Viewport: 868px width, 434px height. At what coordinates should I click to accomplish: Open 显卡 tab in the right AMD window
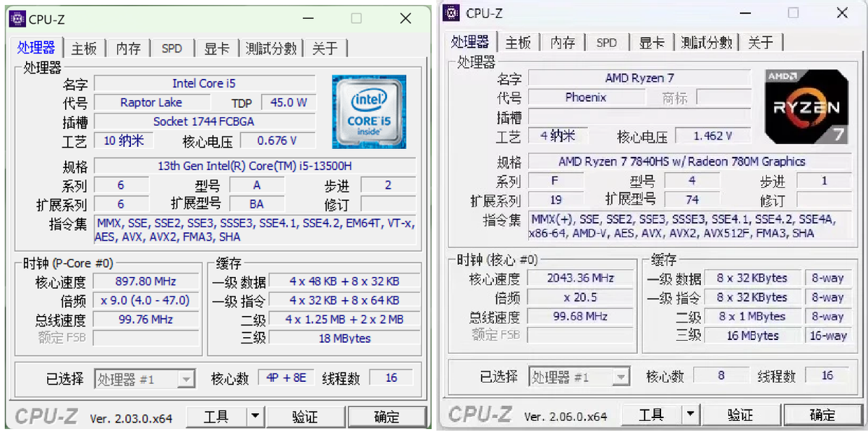pos(652,42)
